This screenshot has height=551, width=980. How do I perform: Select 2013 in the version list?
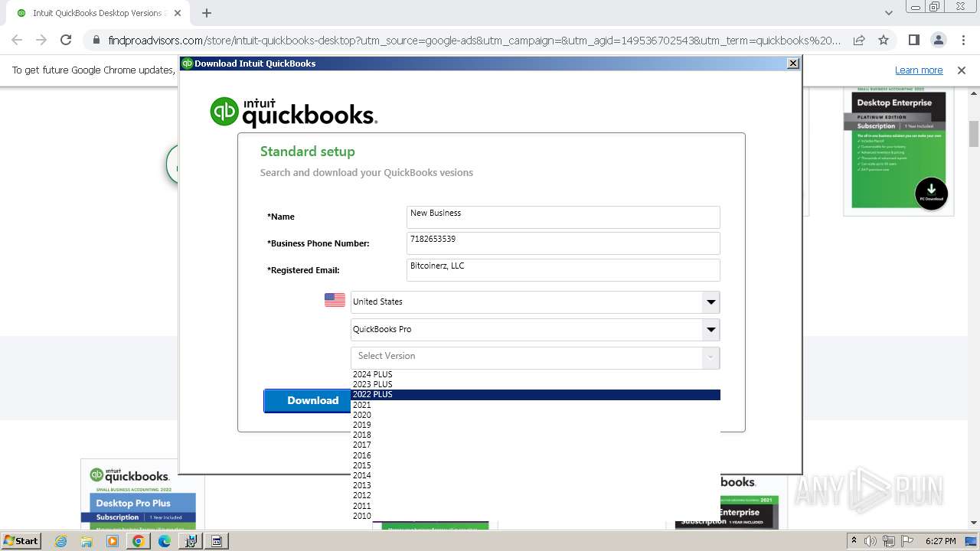point(535,485)
